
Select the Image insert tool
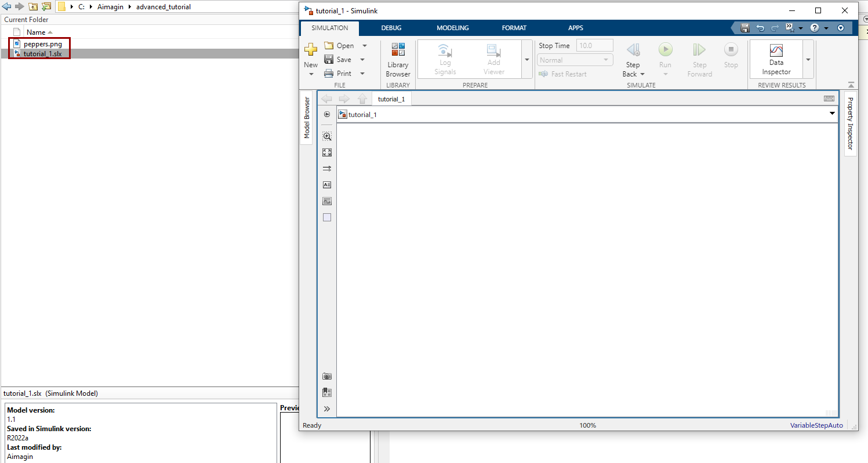pyautogui.click(x=327, y=201)
